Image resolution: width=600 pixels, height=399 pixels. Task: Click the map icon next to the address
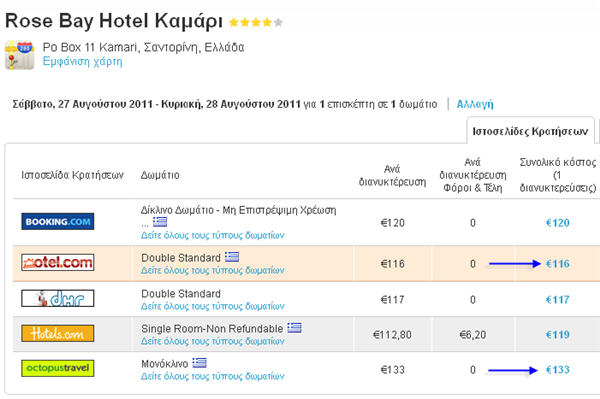coord(20,55)
